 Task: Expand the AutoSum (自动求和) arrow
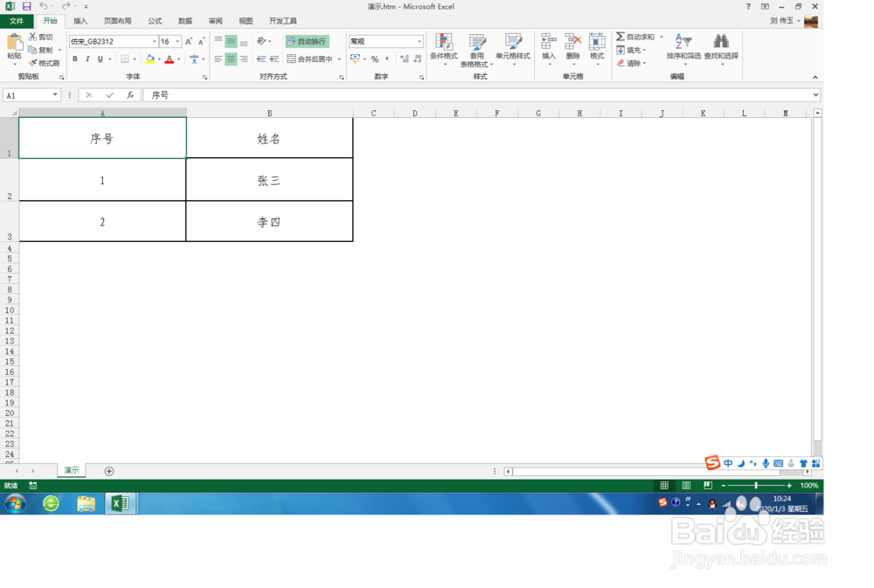pyautogui.click(x=662, y=37)
